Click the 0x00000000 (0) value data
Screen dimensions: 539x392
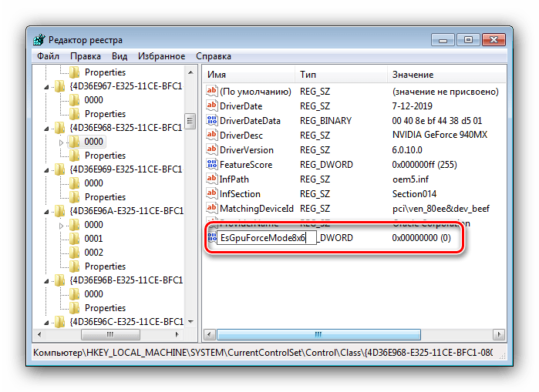(x=421, y=238)
